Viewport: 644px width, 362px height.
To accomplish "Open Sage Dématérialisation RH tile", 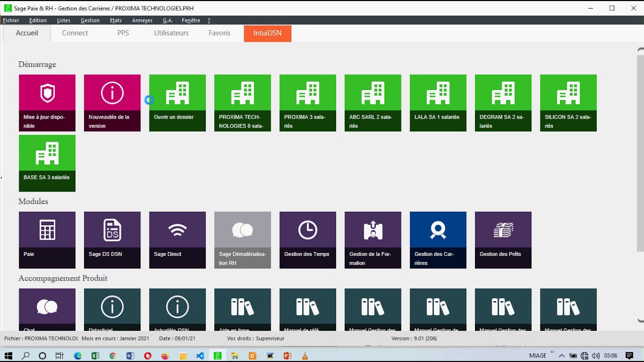I will tap(243, 240).
